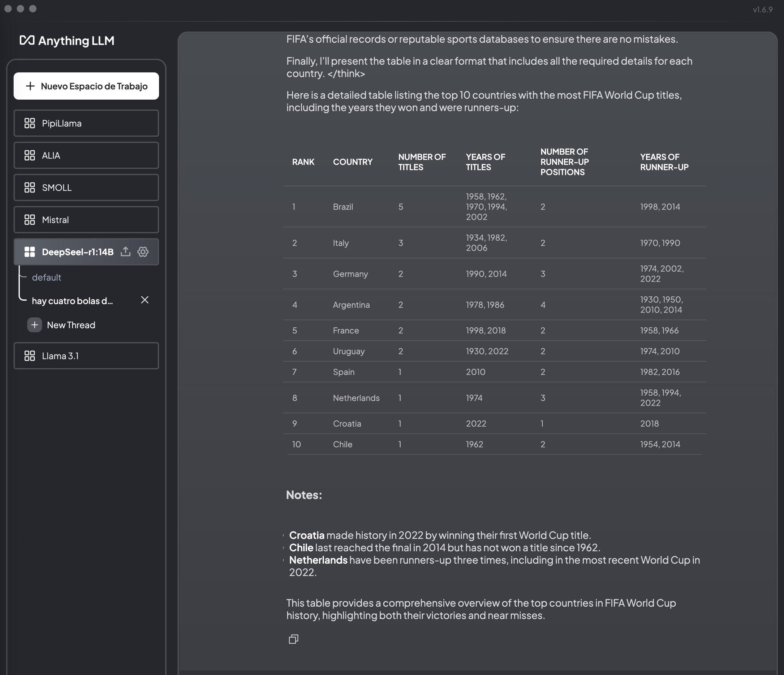Click the Mistral workspace grid icon
Viewport: 784px width, 675px height.
point(29,220)
